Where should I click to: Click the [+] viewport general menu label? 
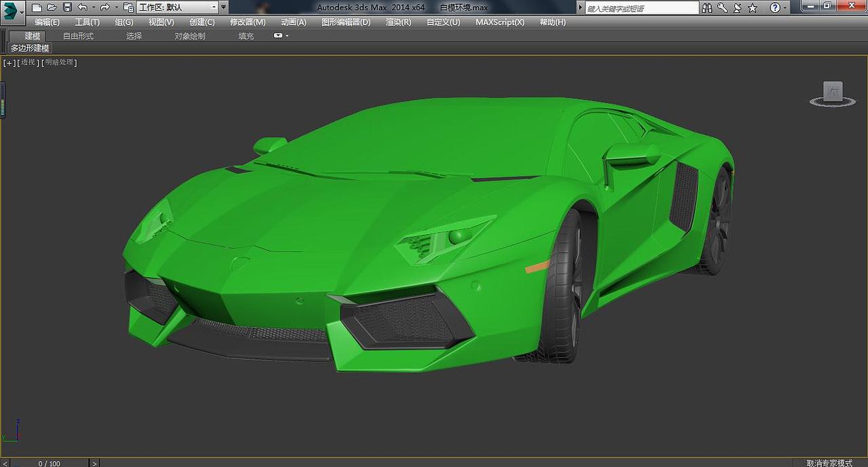tap(9, 62)
